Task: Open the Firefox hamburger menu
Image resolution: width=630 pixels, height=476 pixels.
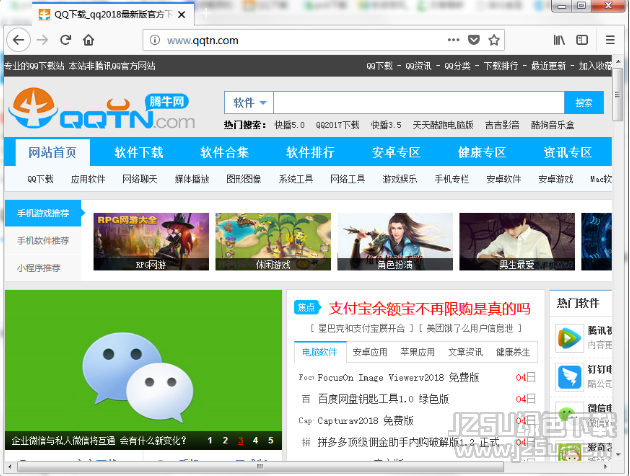Action: [610, 40]
